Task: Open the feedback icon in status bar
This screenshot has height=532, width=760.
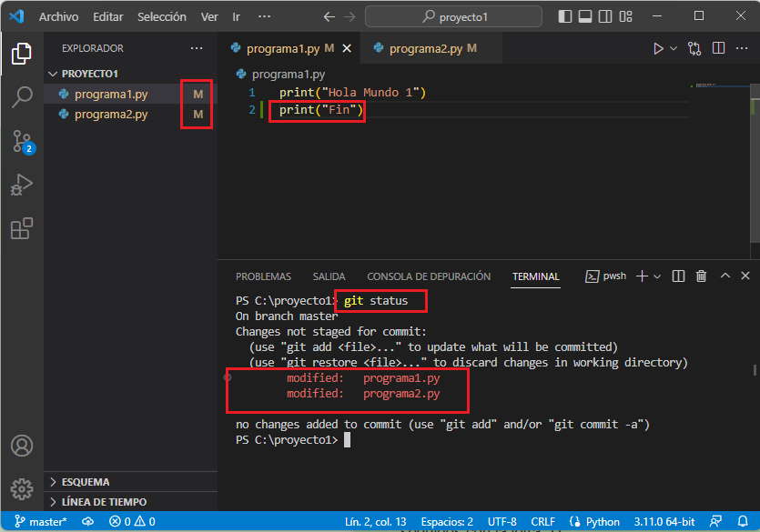Action: (x=715, y=521)
